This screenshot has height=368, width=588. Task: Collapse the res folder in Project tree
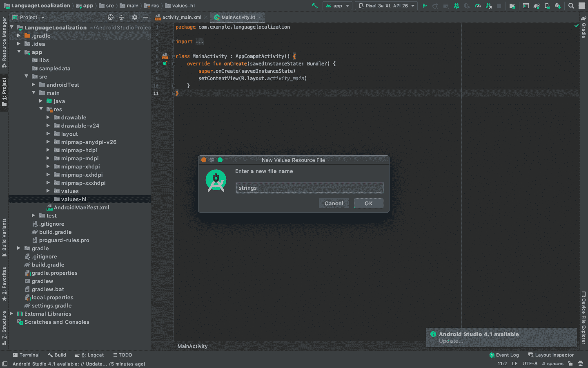tap(41, 109)
